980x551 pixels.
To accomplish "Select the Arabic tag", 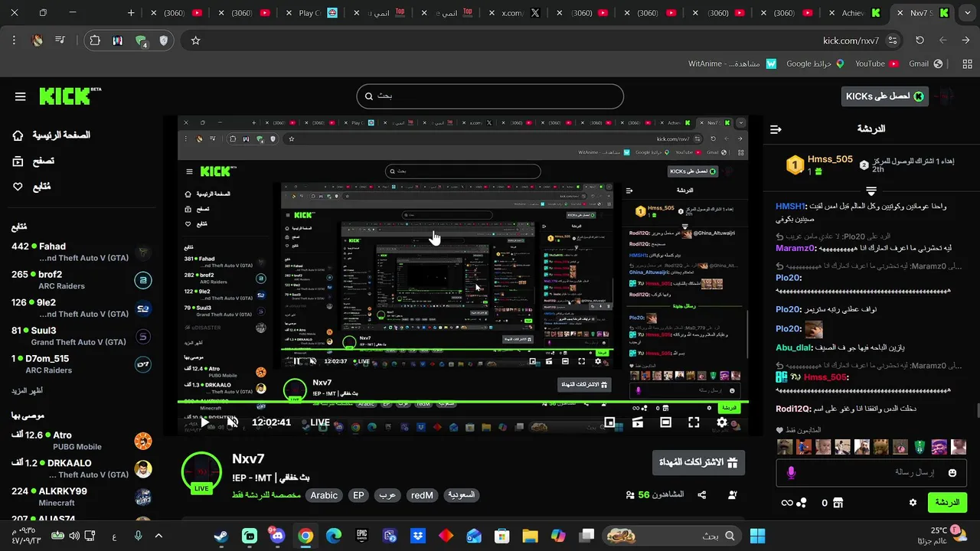I will (324, 495).
